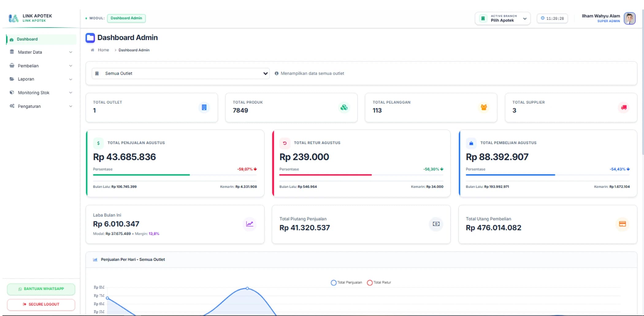Click the Bantuan WhatsApp button

click(x=41, y=289)
